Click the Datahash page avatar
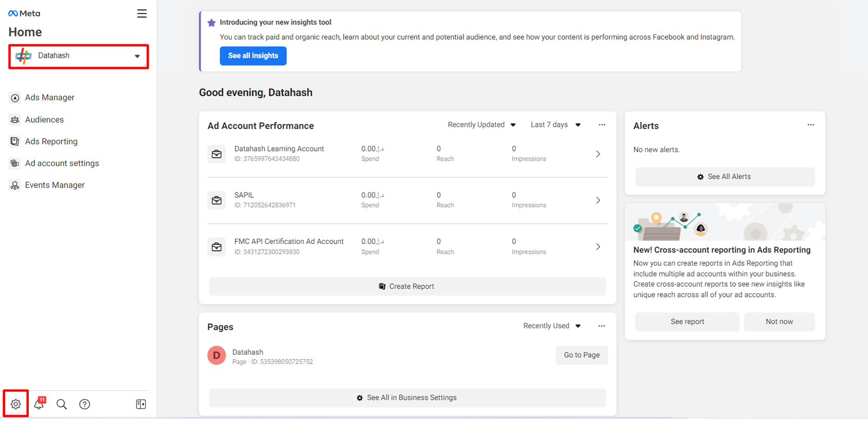 (217, 355)
